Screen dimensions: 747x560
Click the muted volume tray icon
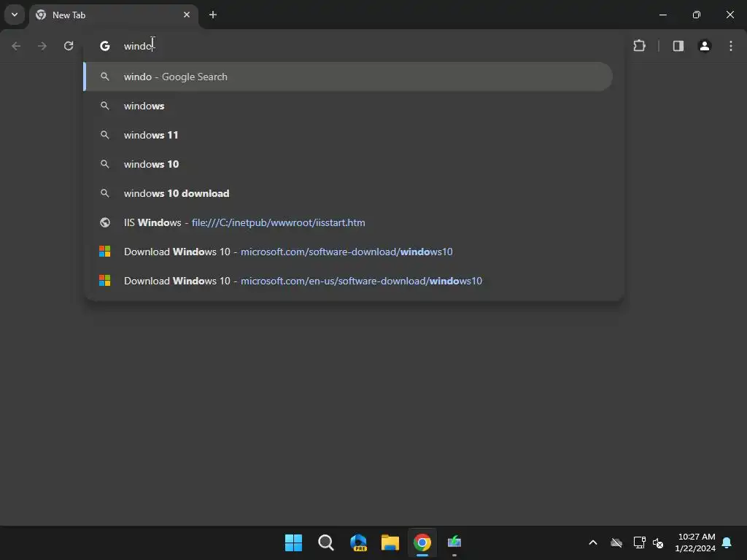659,542
